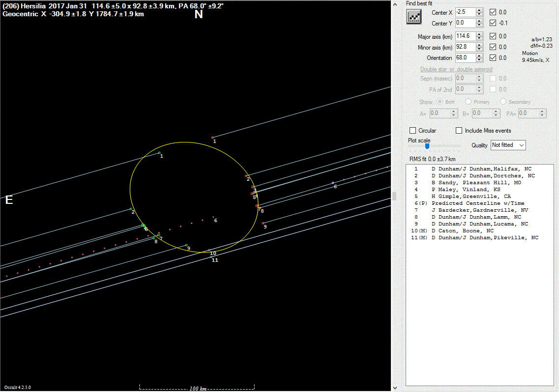559x392 pixels.
Task: Click the Sepn (masec) field
Action: 466,79
